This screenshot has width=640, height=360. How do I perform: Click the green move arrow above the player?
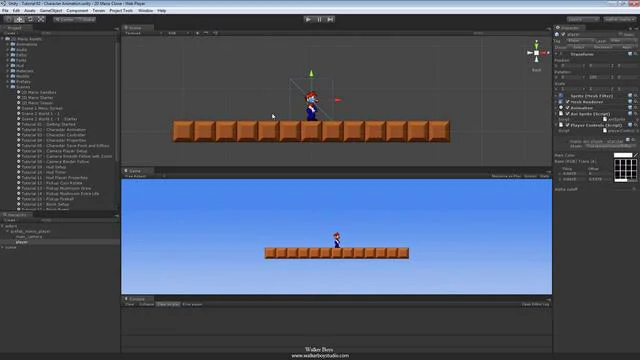(311, 74)
